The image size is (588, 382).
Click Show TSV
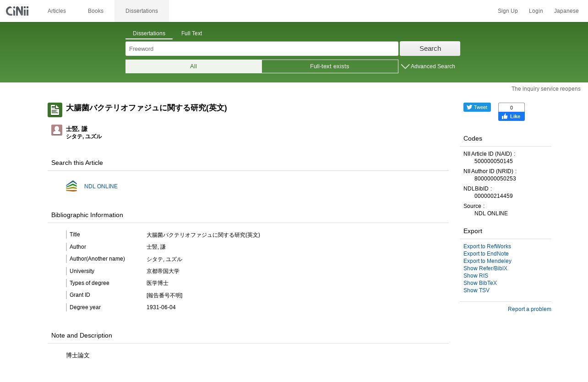click(476, 290)
